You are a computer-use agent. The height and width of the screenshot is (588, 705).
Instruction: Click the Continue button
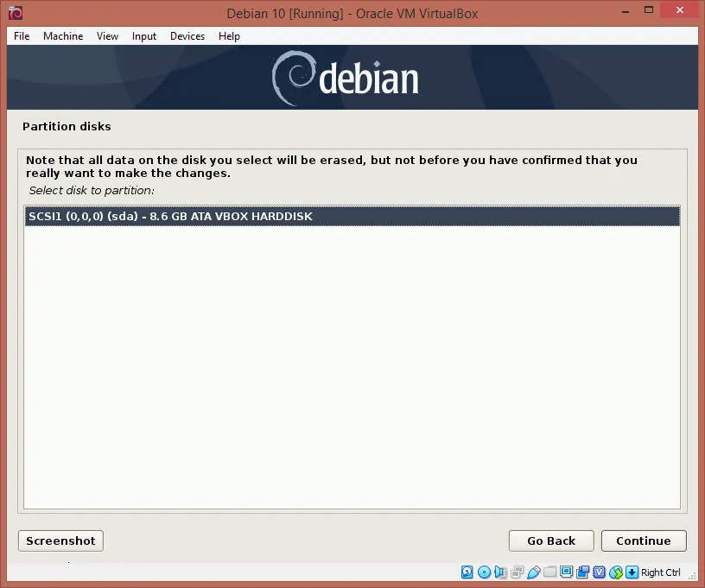pyautogui.click(x=644, y=541)
